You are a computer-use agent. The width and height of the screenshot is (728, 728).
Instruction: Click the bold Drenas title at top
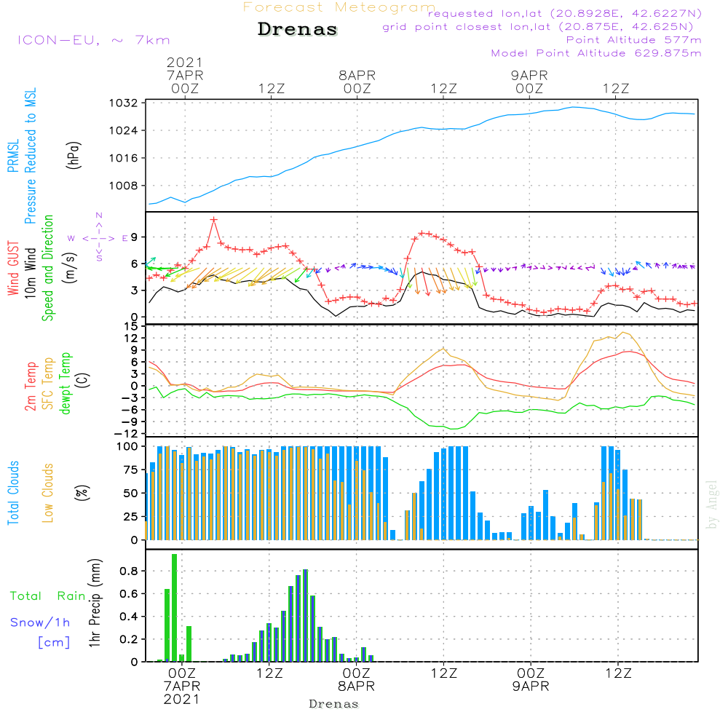click(x=298, y=30)
